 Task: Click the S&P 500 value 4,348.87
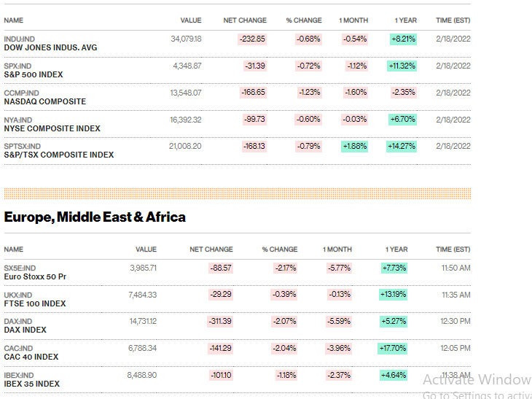click(x=187, y=66)
